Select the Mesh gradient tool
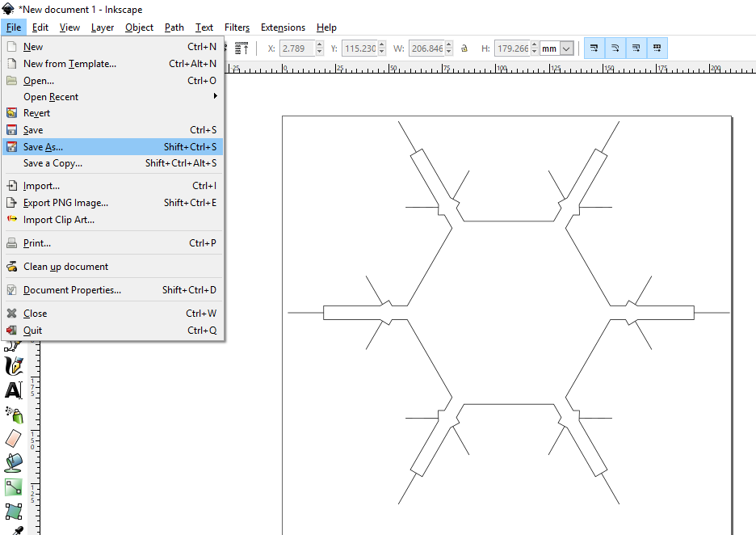The image size is (756, 535). [14, 511]
